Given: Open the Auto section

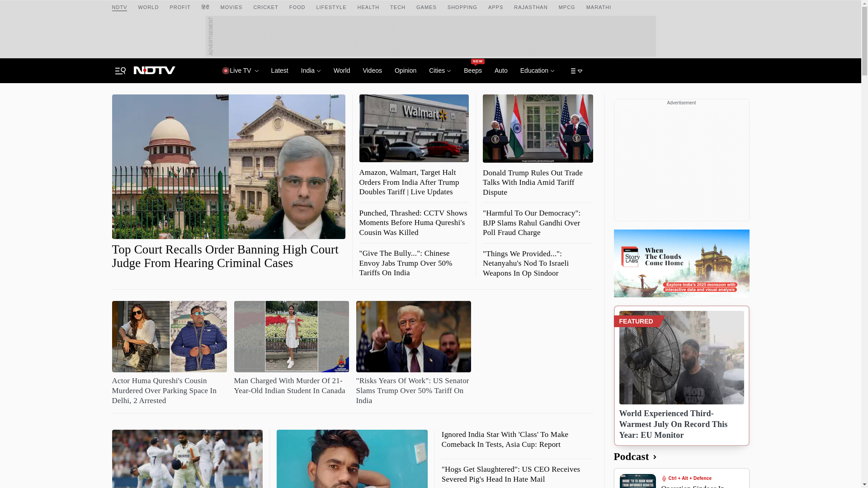Looking at the screenshot, I should (x=501, y=70).
